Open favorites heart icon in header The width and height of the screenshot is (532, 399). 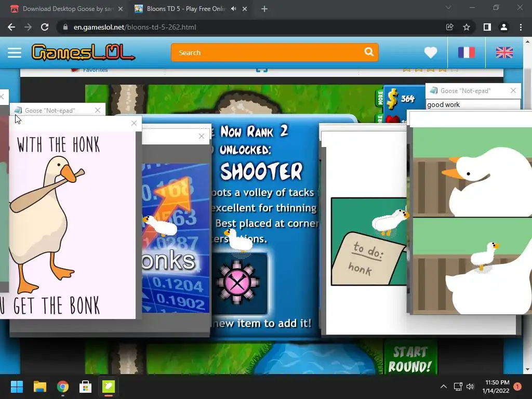pyautogui.click(x=431, y=52)
